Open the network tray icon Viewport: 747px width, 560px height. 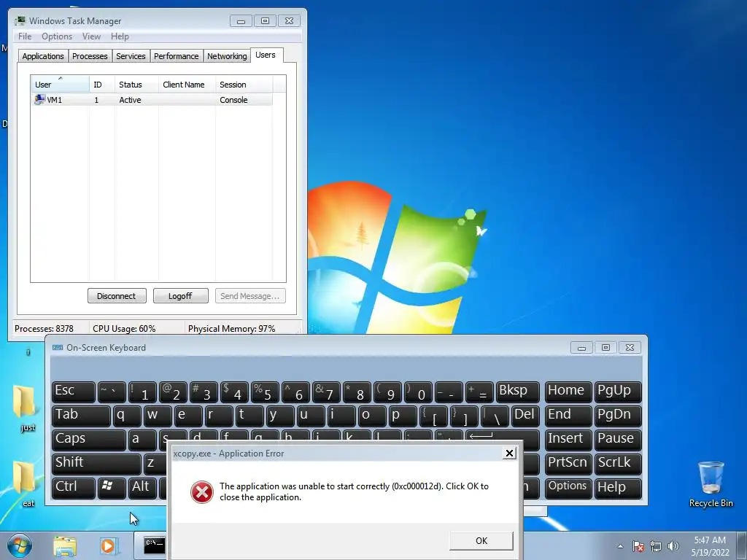tap(656, 546)
